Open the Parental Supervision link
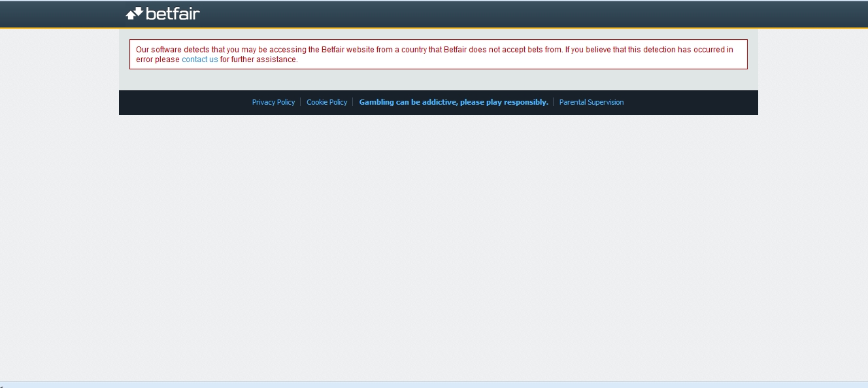This screenshot has height=388, width=868. 592,102
